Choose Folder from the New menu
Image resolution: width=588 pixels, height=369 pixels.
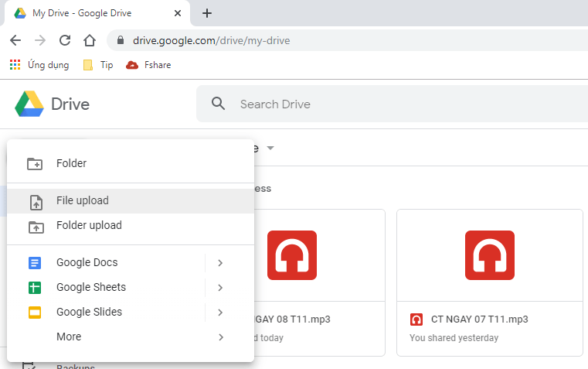[x=131, y=163]
